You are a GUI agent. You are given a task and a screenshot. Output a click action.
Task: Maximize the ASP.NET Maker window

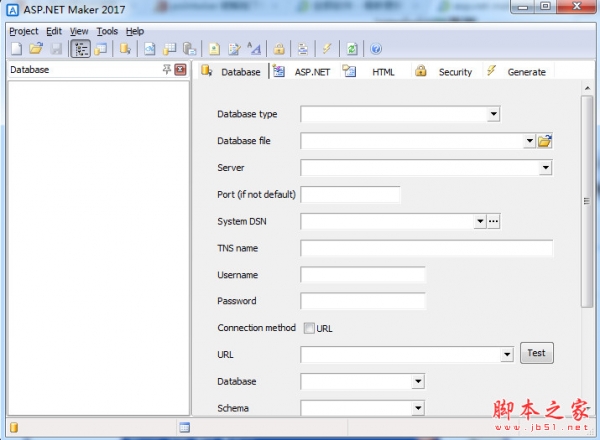(x=545, y=7)
